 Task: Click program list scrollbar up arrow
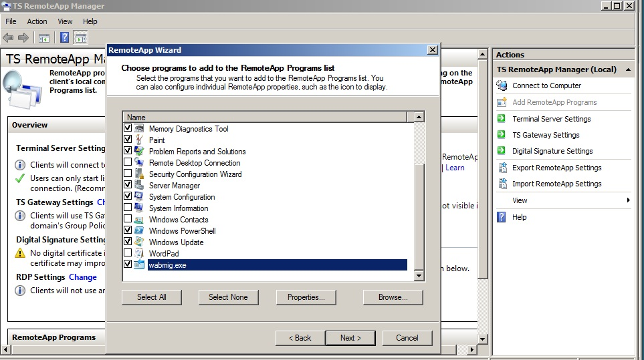(419, 117)
